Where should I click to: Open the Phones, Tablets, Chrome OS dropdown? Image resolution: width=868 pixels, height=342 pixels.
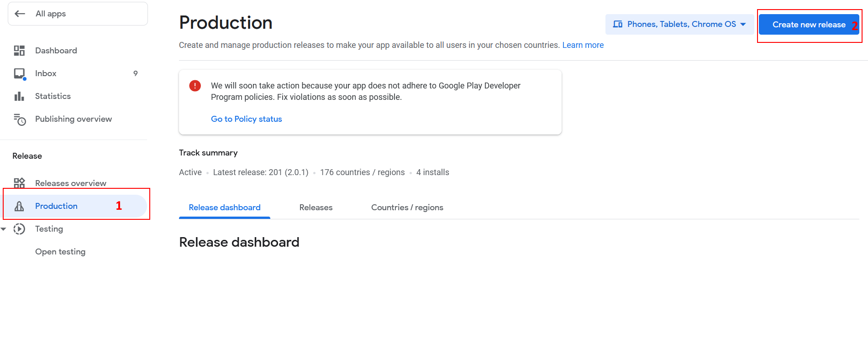click(x=679, y=24)
